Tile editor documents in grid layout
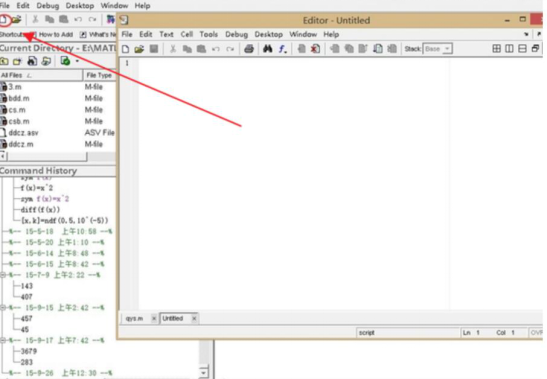The image size is (547, 379). coord(496,49)
